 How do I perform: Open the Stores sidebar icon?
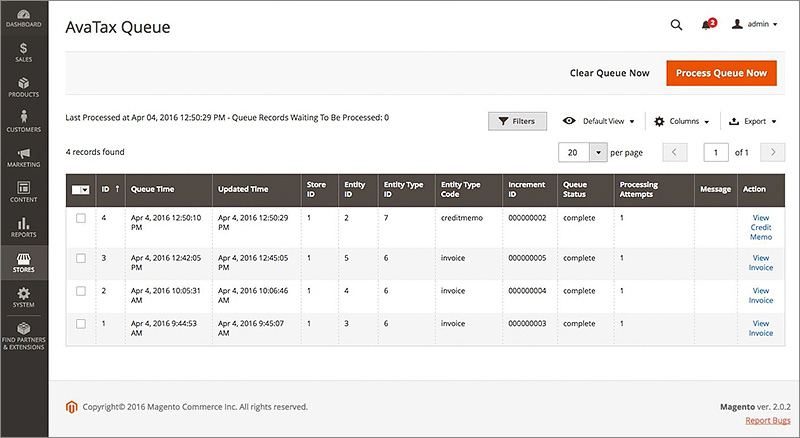(x=23, y=262)
